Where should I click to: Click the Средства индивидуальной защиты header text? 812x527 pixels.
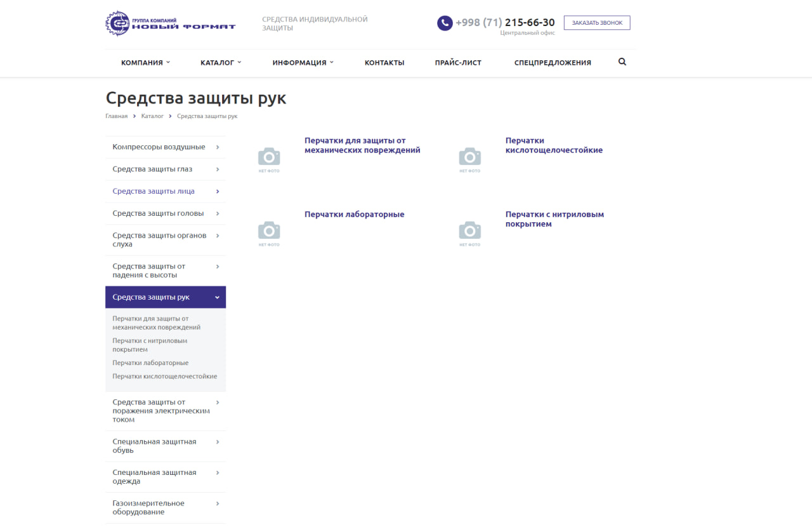(x=315, y=23)
